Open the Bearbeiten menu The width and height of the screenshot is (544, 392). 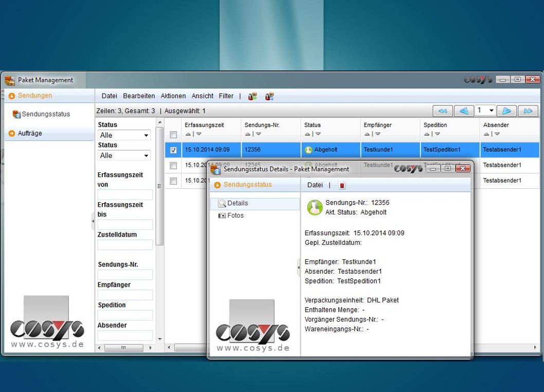[139, 96]
